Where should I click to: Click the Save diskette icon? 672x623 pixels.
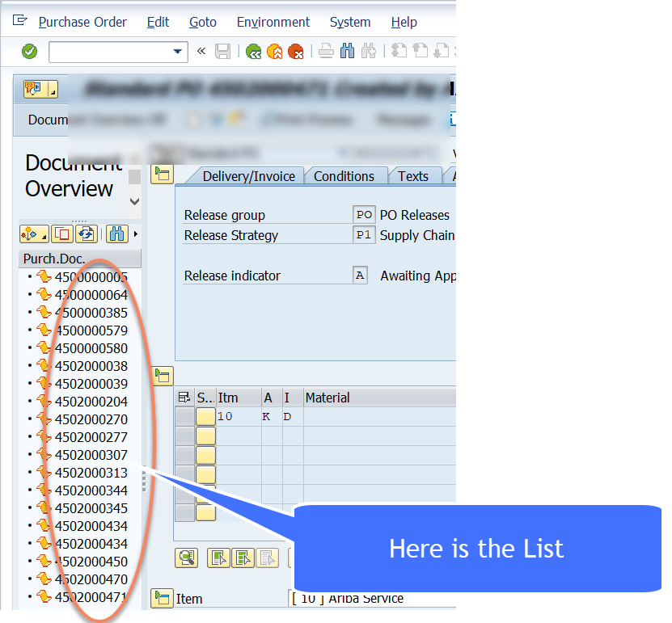(222, 52)
